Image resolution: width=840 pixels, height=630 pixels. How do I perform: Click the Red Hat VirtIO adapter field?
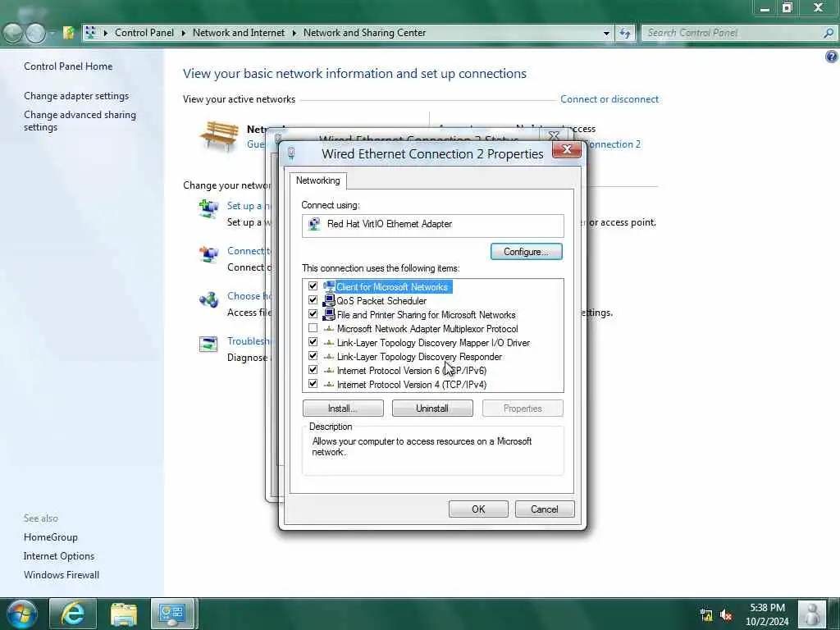[x=433, y=226]
